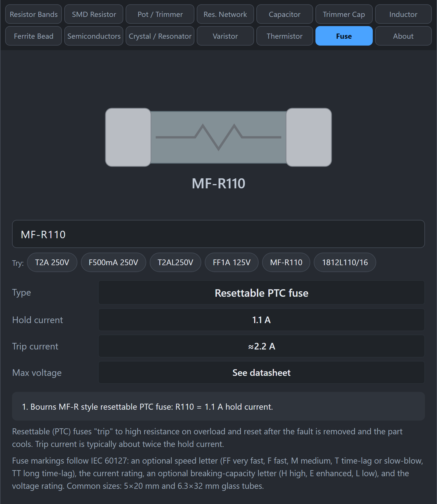Switch to the Inductor tab
The image size is (437, 504).
(x=403, y=14)
